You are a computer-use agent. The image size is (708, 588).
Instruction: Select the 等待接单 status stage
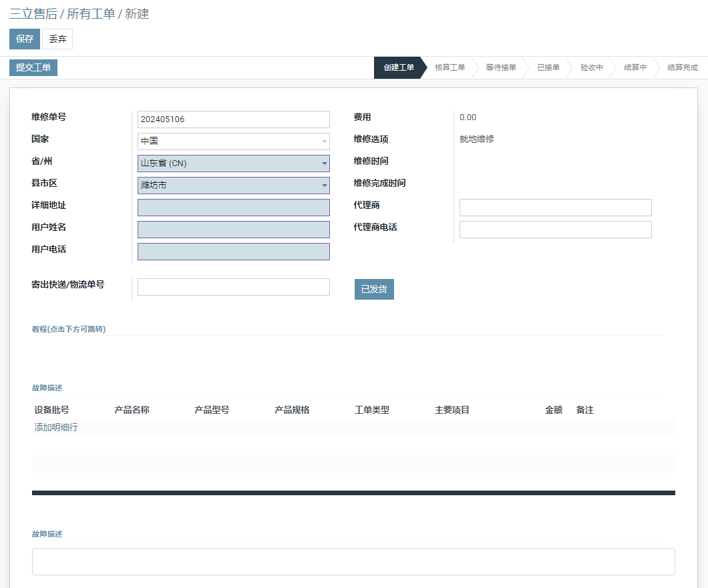[500, 67]
